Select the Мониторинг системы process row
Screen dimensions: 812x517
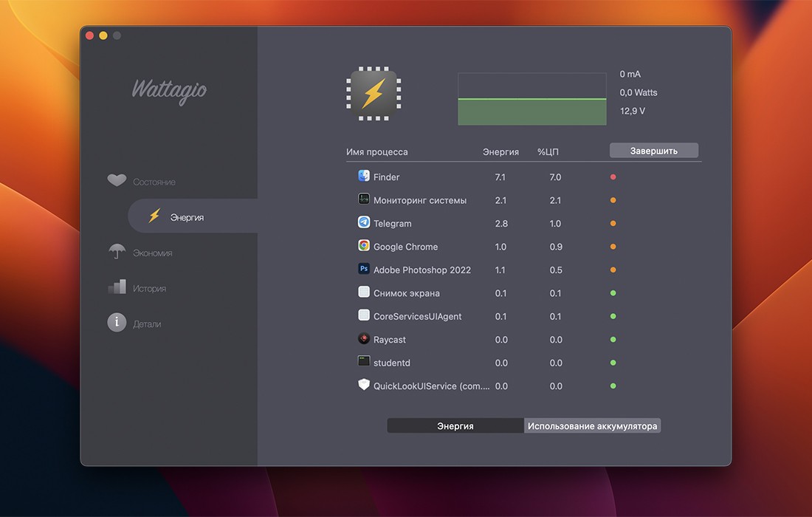pos(420,200)
